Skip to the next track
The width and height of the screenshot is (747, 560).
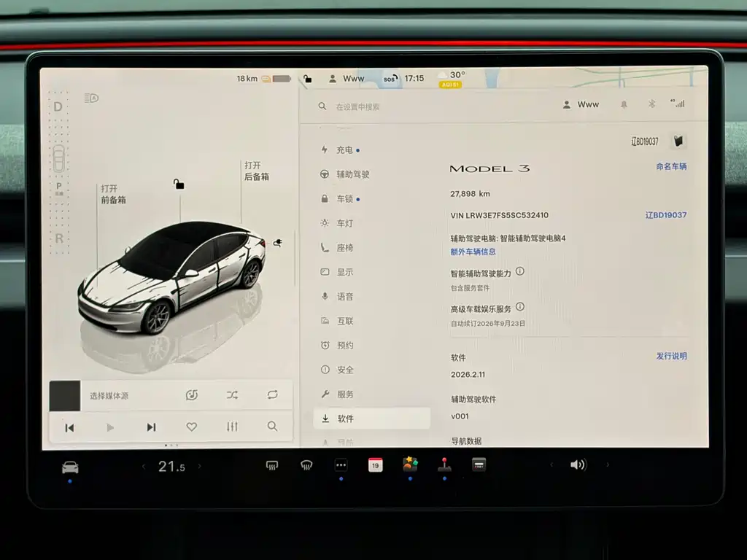click(151, 427)
